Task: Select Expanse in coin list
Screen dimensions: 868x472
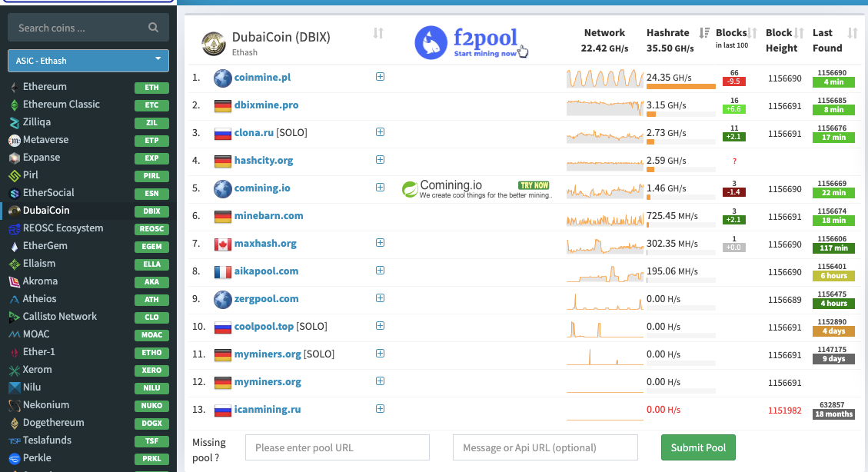Action: 41,157
